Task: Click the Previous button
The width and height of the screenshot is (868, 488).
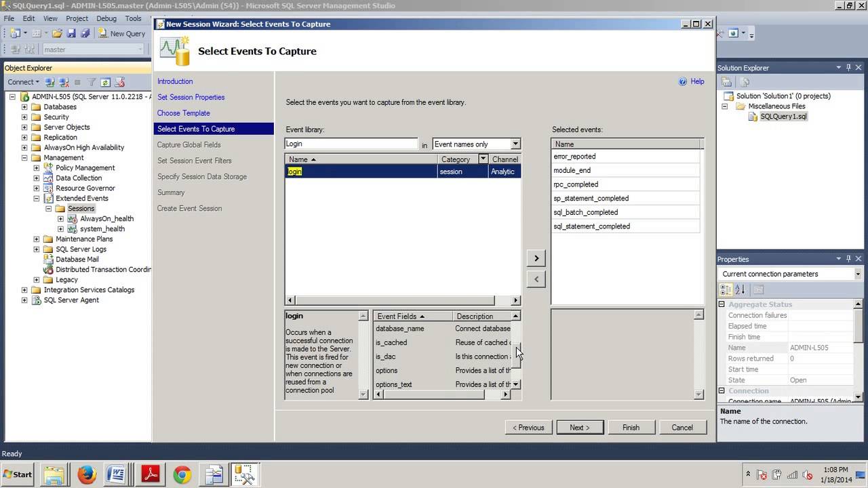Action: tap(528, 428)
